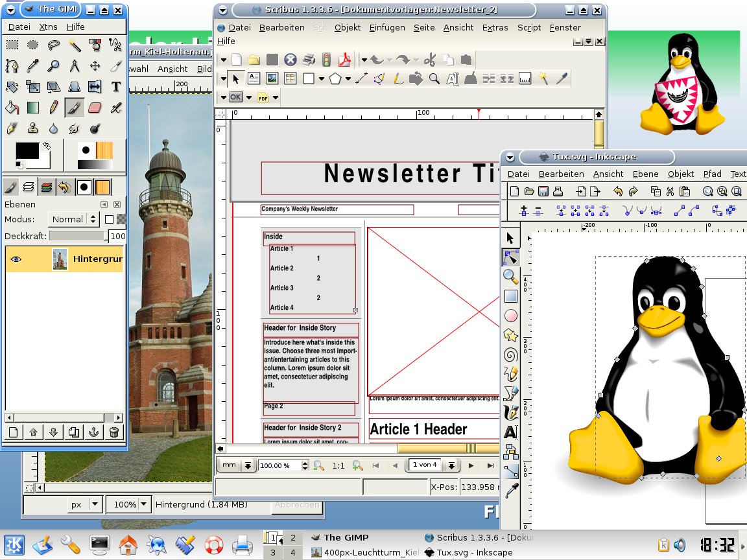Open GIMP Xtns menu
747x560 pixels.
[48, 27]
